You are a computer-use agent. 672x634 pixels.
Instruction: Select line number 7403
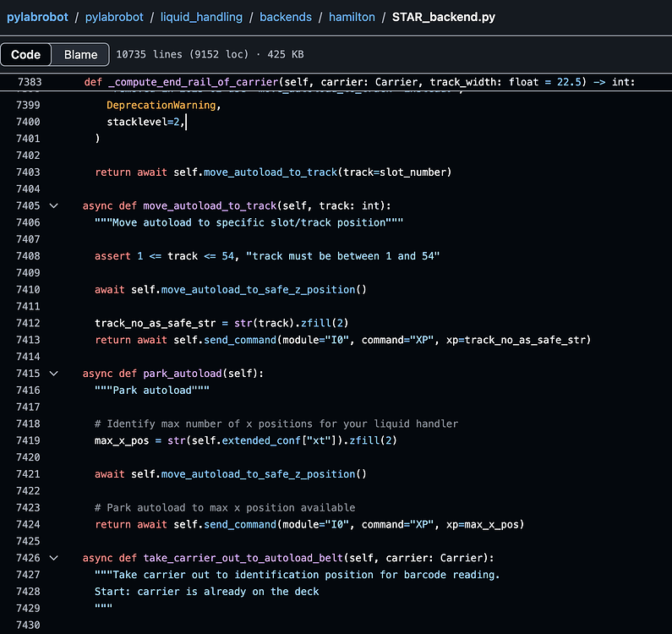[28, 172]
